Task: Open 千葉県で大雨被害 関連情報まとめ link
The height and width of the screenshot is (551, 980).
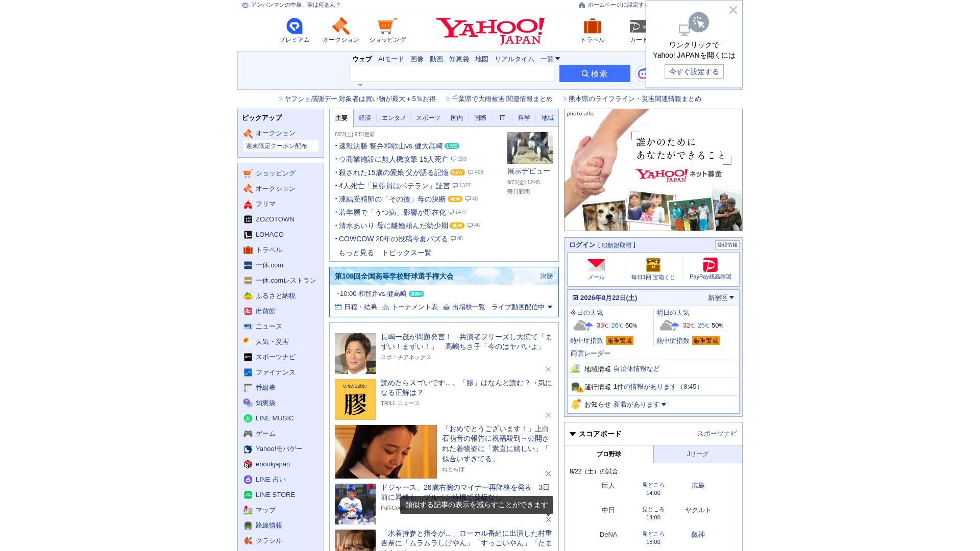Action: point(502,99)
